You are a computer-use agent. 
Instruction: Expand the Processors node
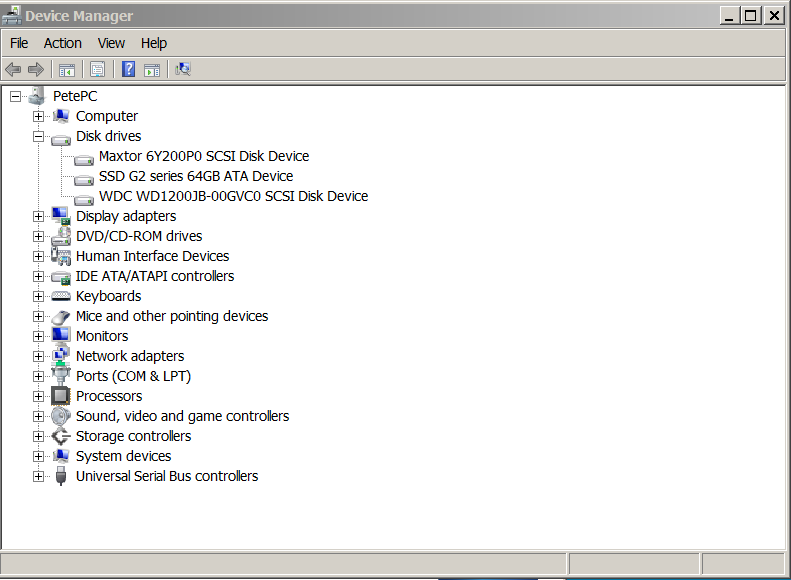point(38,396)
